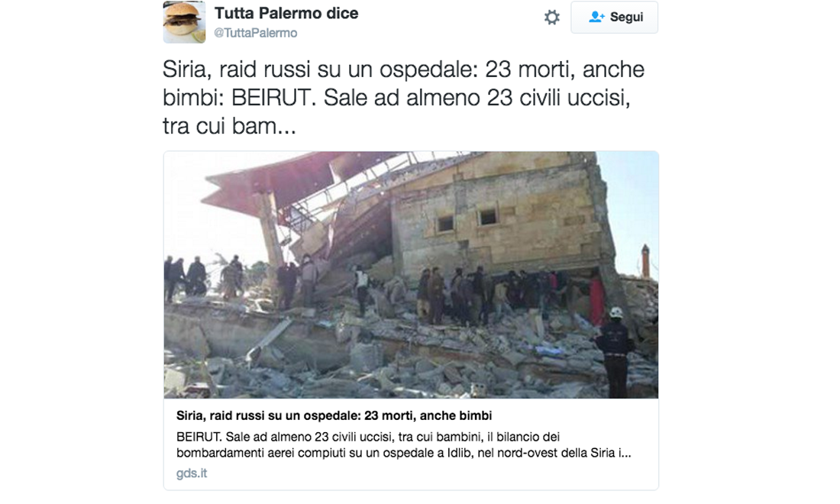The image size is (840, 504).
Task: Open the gear settings icon beside Segui
Action: coord(552,17)
